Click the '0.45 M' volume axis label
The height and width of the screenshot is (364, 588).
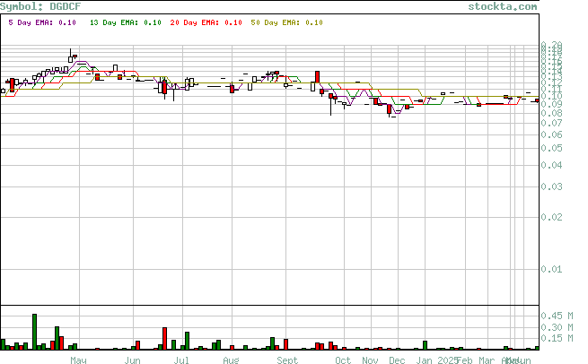[x=557, y=316]
